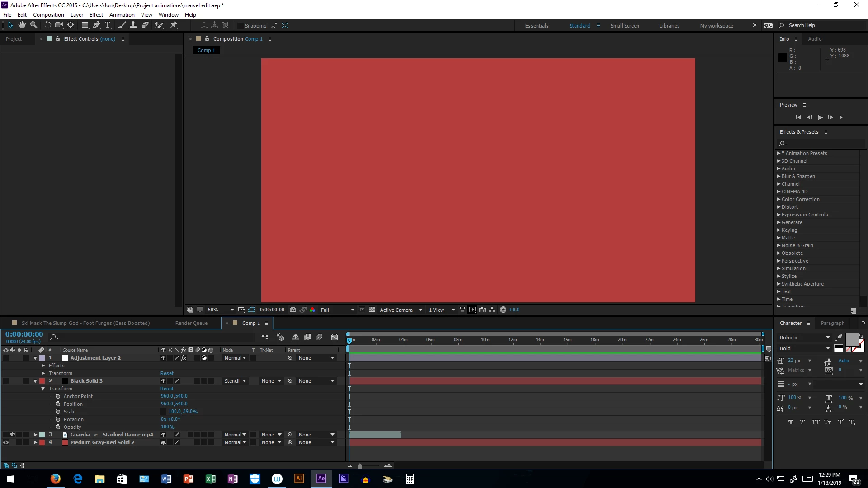Expand the Effects group of Adjustment Layer 2
868x488 pixels.
coord(43,366)
